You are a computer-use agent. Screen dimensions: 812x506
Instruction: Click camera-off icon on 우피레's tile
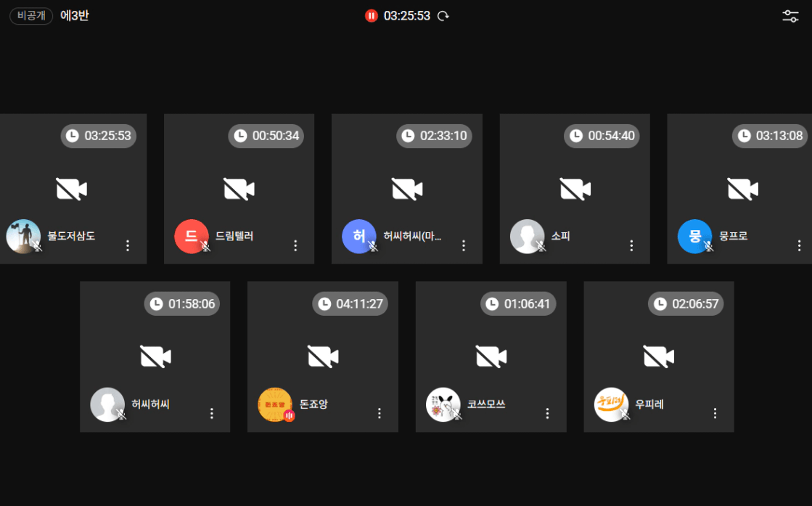point(659,357)
